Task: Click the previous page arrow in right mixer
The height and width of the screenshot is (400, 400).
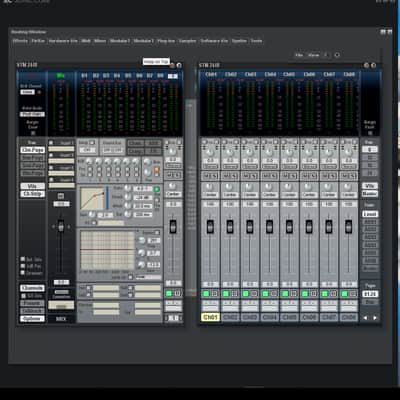Action: (366, 318)
